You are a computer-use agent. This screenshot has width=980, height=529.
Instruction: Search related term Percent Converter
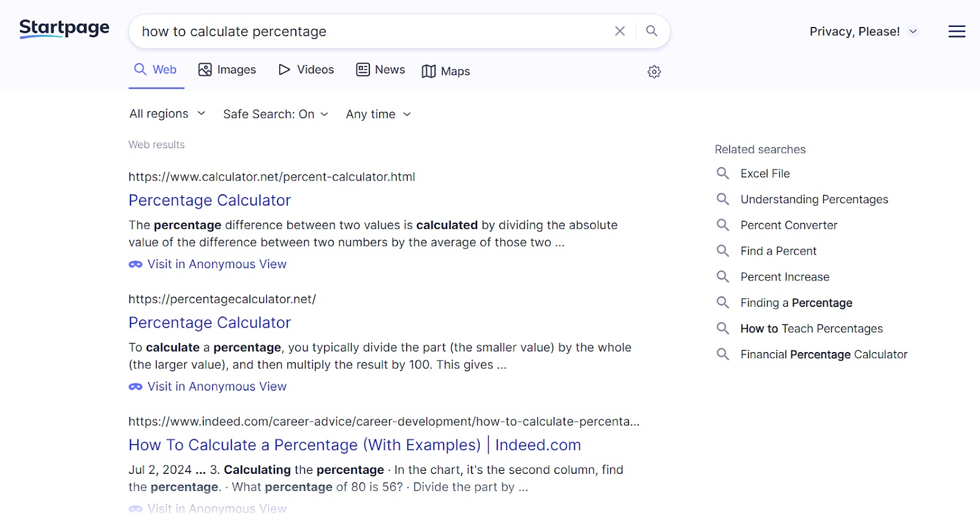pyautogui.click(x=789, y=225)
